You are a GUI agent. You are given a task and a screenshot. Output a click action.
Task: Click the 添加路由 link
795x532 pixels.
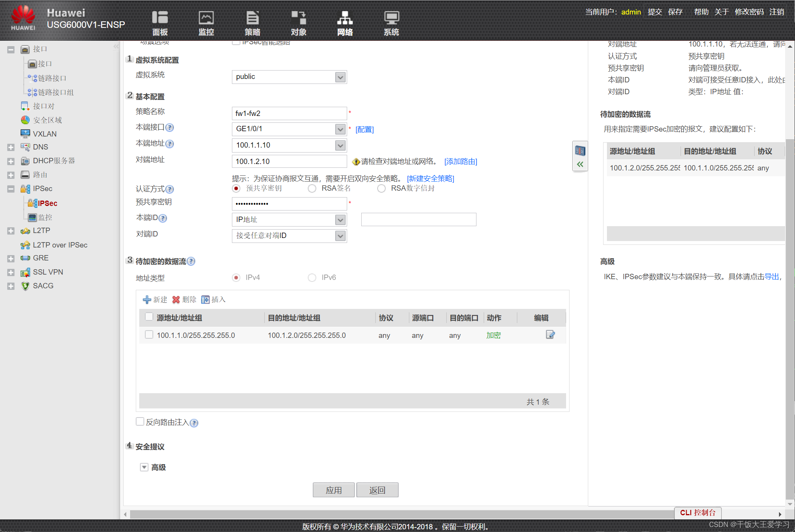coord(461,161)
